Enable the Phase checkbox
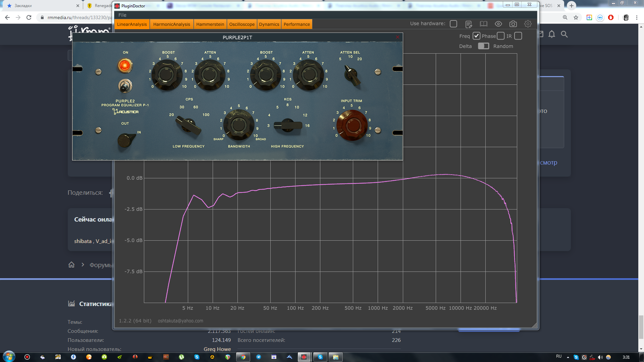Image resolution: width=644 pixels, height=362 pixels. point(500,36)
